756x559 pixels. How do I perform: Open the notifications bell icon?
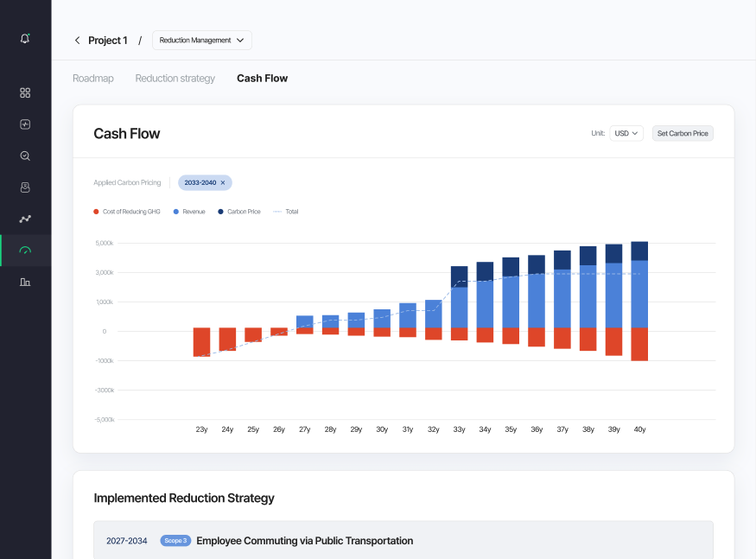tap(25, 38)
